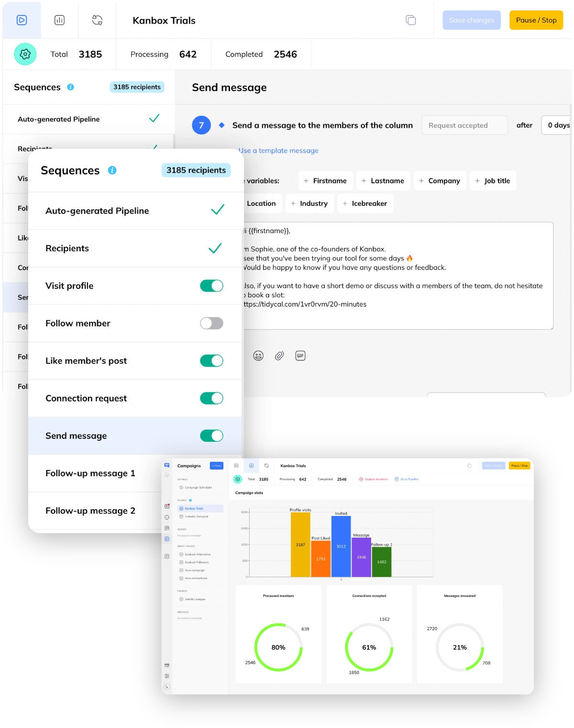Open the emoji picker below the message box
This screenshot has height=728, width=574.
[258, 356]
